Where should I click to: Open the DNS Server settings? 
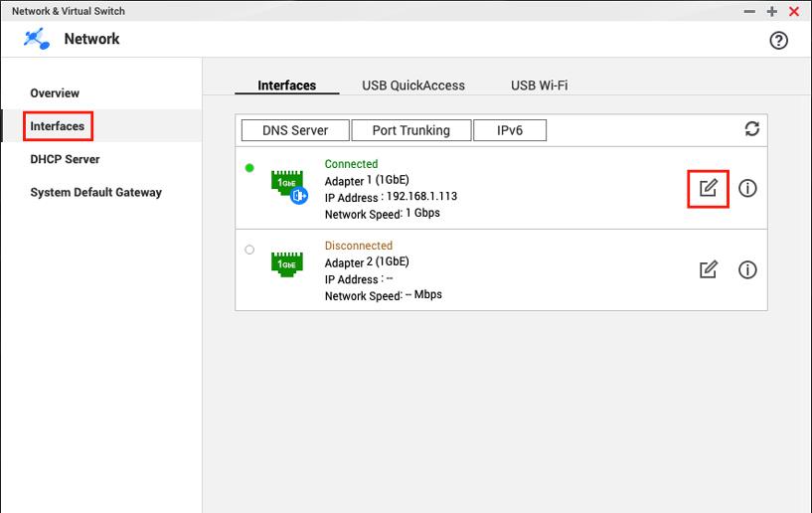(295, 130)
